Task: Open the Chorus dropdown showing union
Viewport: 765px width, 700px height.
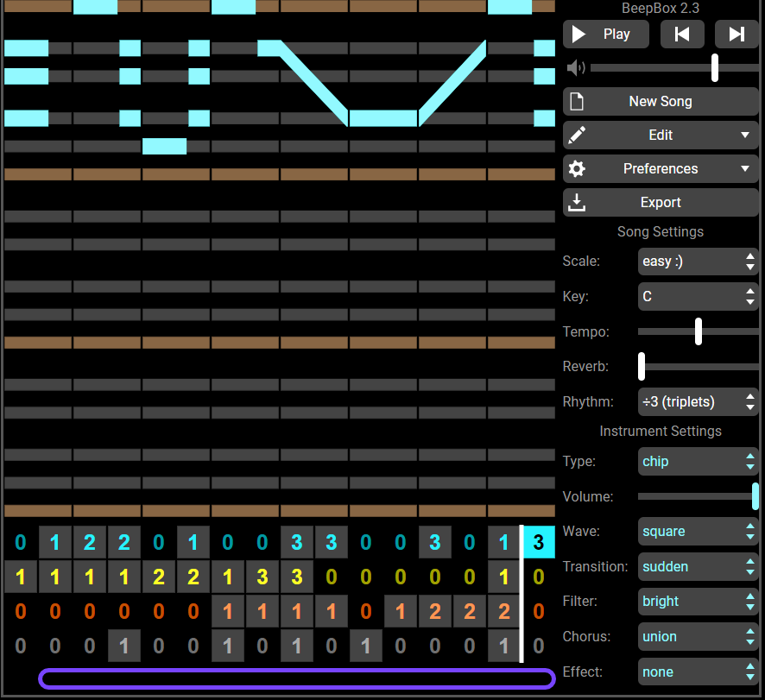Action: tap(698, 637)
